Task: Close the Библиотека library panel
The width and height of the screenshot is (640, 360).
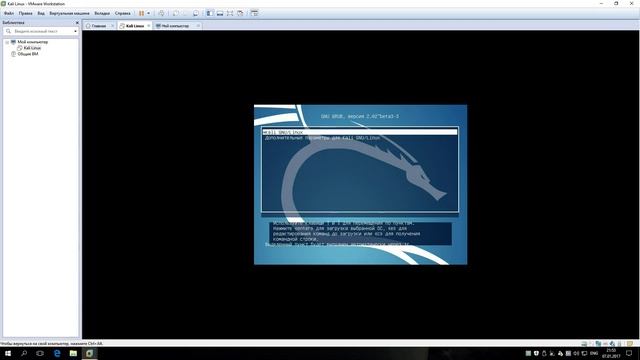Action: [x=77, y=23]
